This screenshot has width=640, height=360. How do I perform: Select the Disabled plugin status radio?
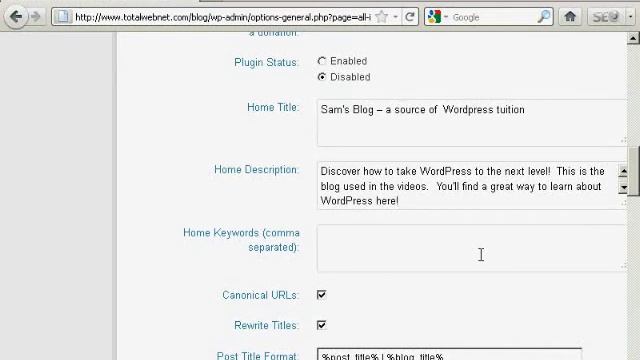pyautogui.click(x=322, y=77)
